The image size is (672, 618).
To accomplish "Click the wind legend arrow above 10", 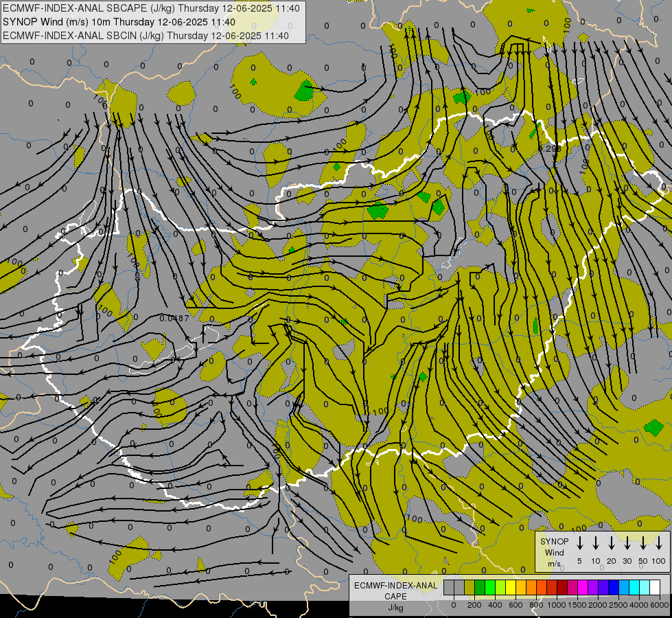I will [596, 543].
